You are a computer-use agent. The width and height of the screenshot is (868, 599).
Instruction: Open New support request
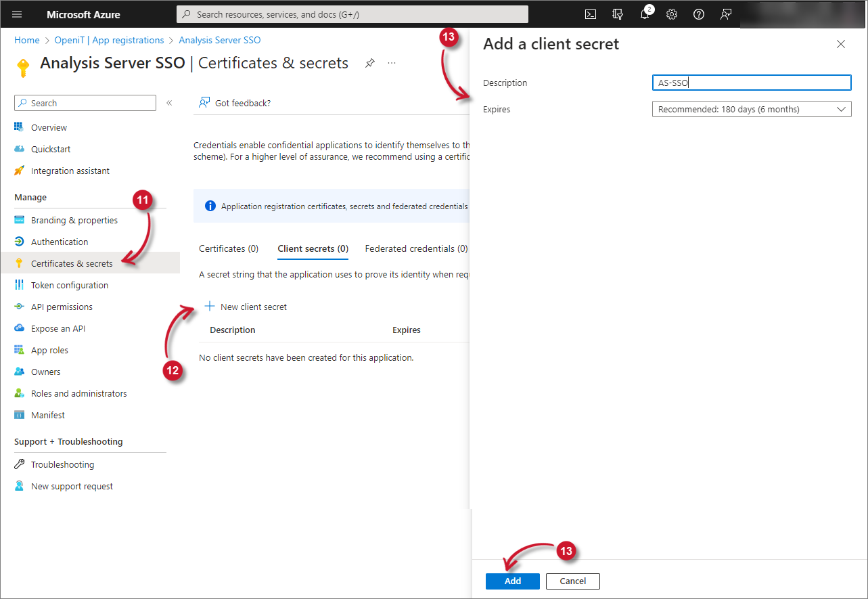coord(72,486)
